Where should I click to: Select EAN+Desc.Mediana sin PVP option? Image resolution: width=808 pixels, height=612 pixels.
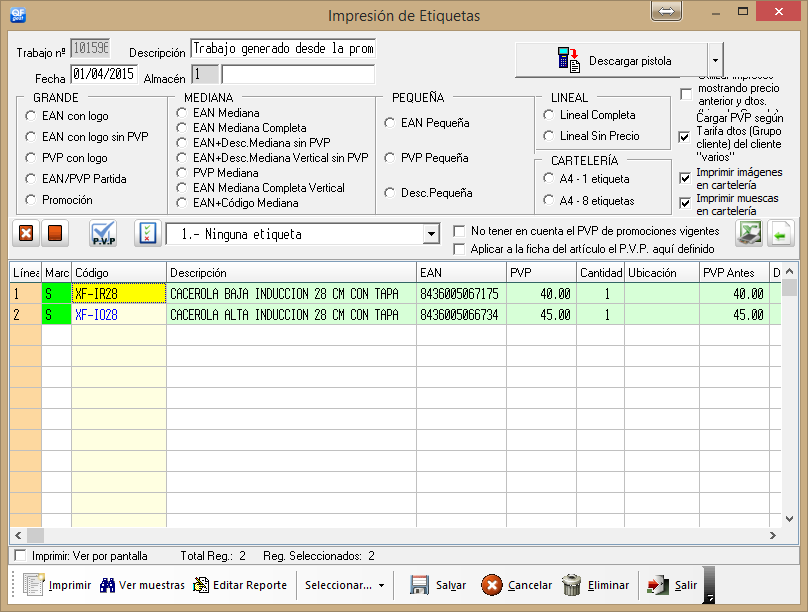[x=181, y=143]
